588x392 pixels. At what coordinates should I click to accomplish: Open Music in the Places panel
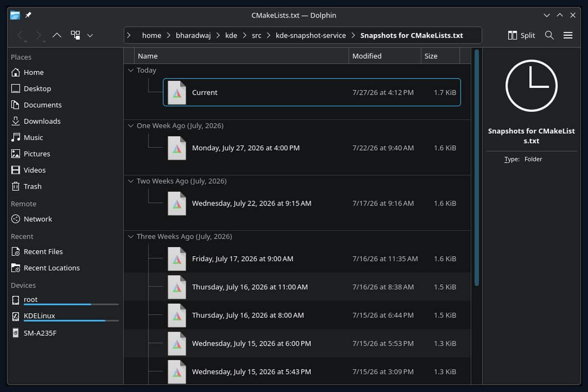click(64, 138)
